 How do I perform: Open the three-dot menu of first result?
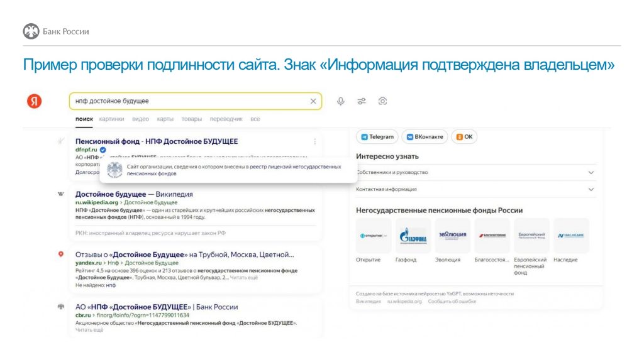(x=315, y=141)
